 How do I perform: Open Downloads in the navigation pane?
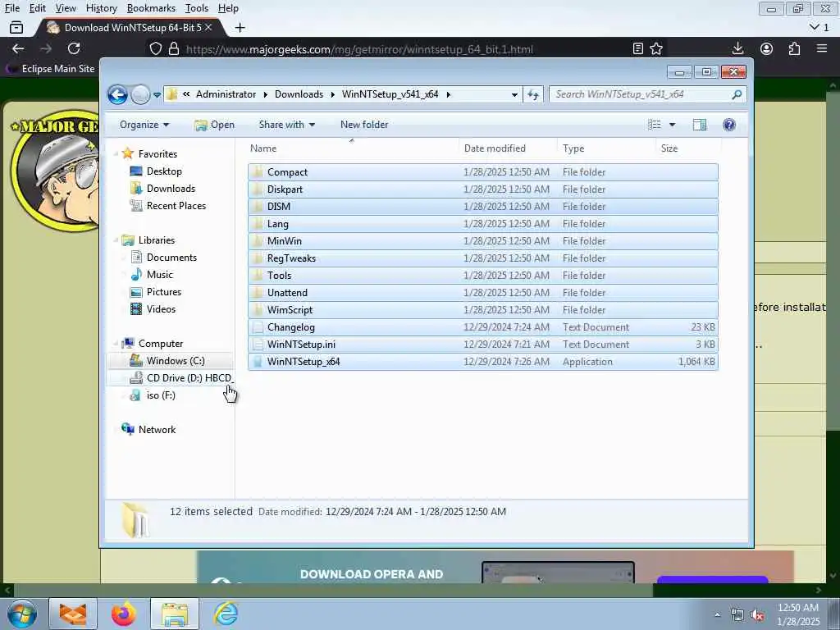[171, 188]
